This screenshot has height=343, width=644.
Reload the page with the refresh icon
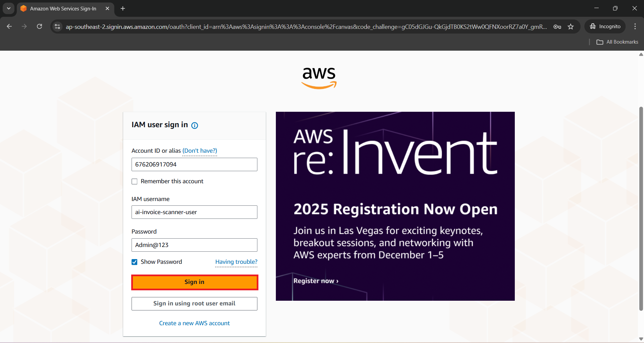click(x=40, y=27)
